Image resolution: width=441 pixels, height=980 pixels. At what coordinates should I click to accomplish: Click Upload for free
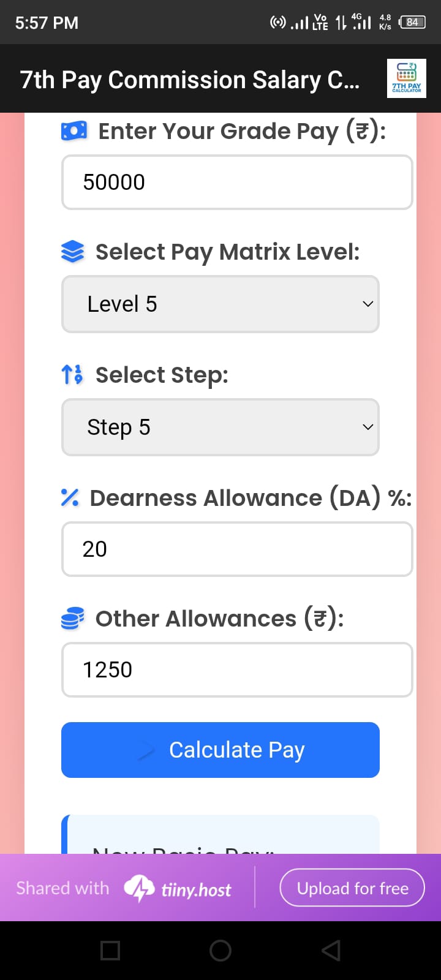pos(352,888)
